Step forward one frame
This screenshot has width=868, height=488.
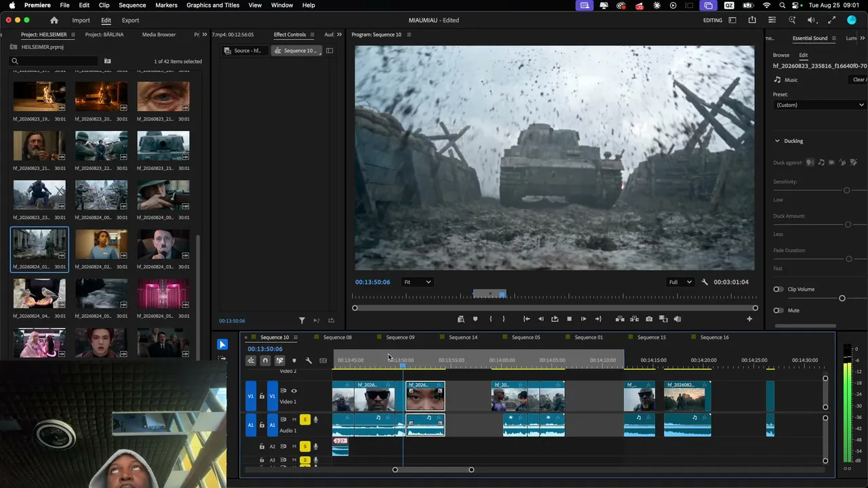tap(583, 319)
